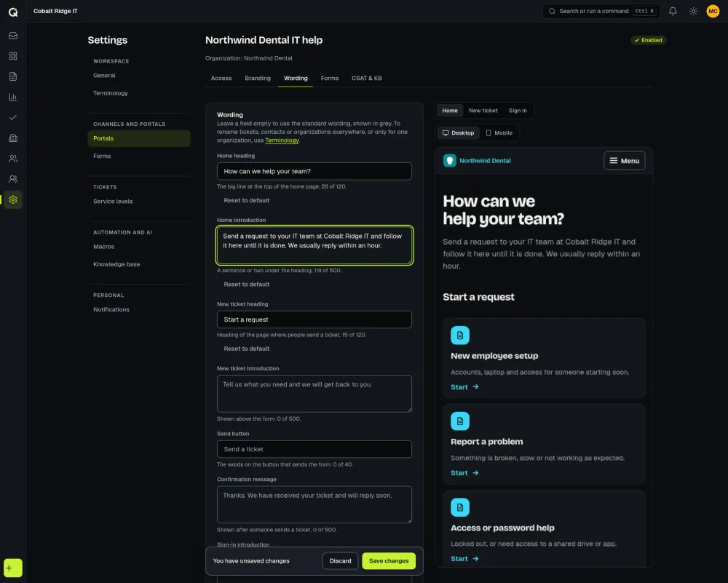The image size is (728, 583).
Task: Click Start link under New employee setup
Action: click(464, 386)
